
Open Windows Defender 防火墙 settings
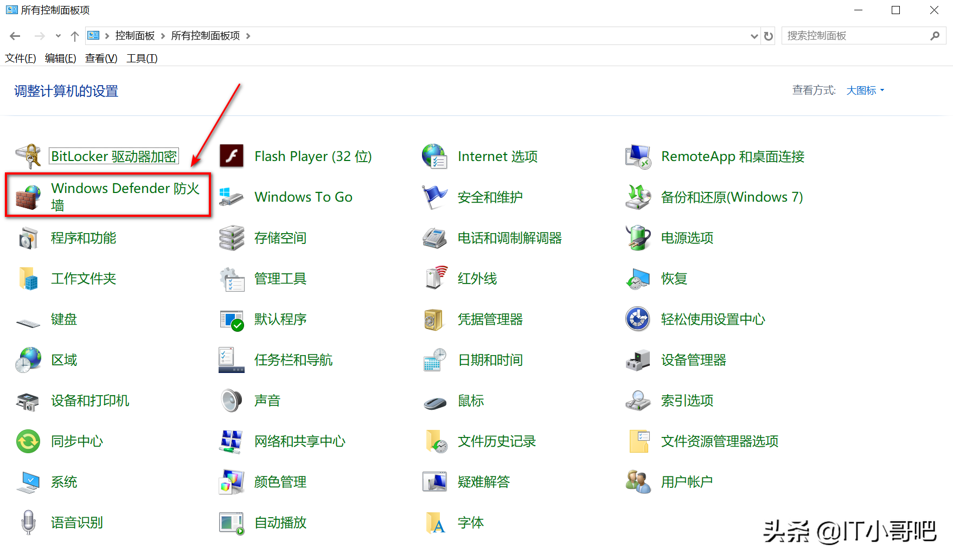[x=126, y=196]
